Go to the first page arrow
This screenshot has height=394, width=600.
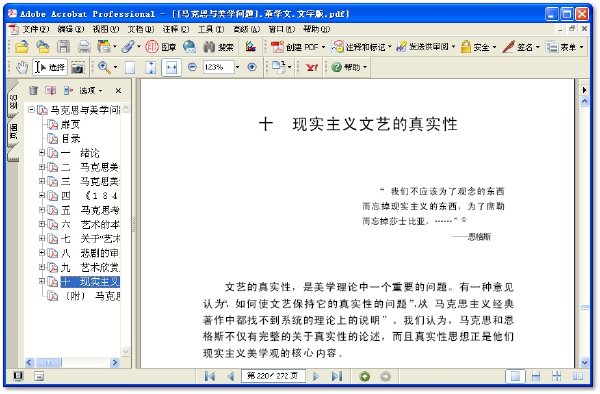click(x=210, y=376)
